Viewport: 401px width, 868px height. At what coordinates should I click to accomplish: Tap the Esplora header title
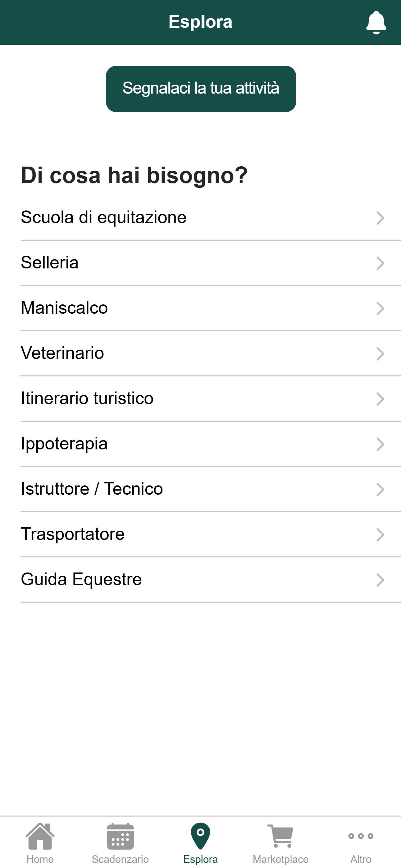click(x=200, y=22)
